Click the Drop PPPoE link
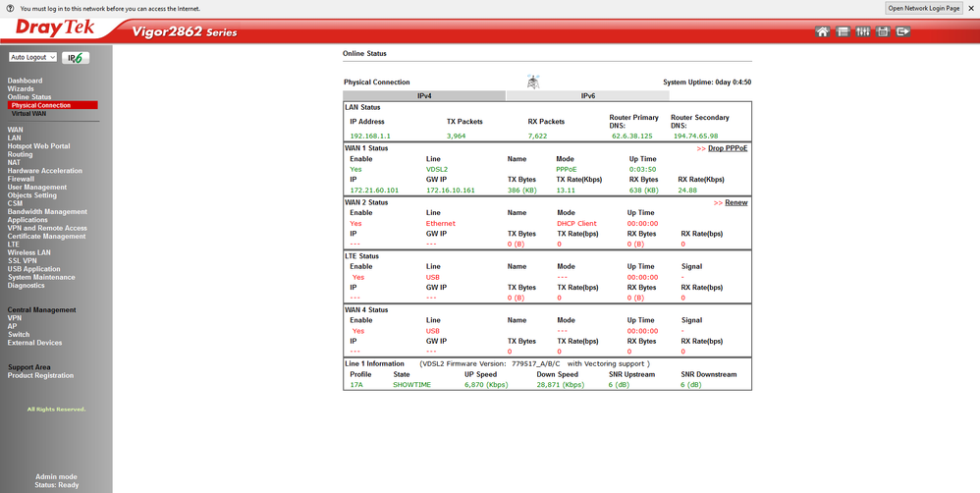Image resolution: width=980 pixels, height=493 pixels. click(727, 148)
